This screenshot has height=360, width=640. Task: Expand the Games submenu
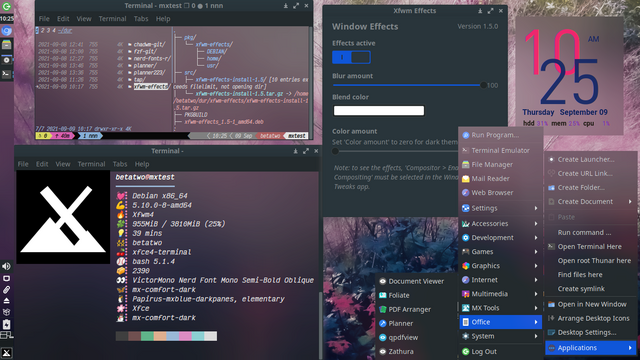pyautogui.click(x=500, y=252)
